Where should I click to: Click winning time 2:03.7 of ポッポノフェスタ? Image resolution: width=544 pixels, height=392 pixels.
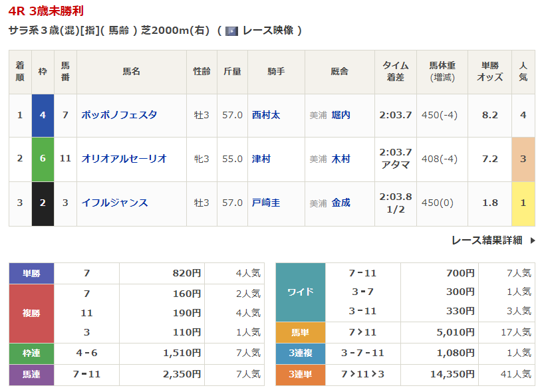[396, 115]
